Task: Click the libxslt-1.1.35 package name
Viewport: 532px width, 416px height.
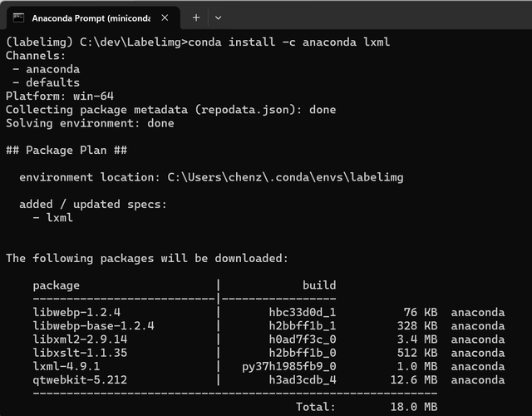Action: (x=80, y=353)
